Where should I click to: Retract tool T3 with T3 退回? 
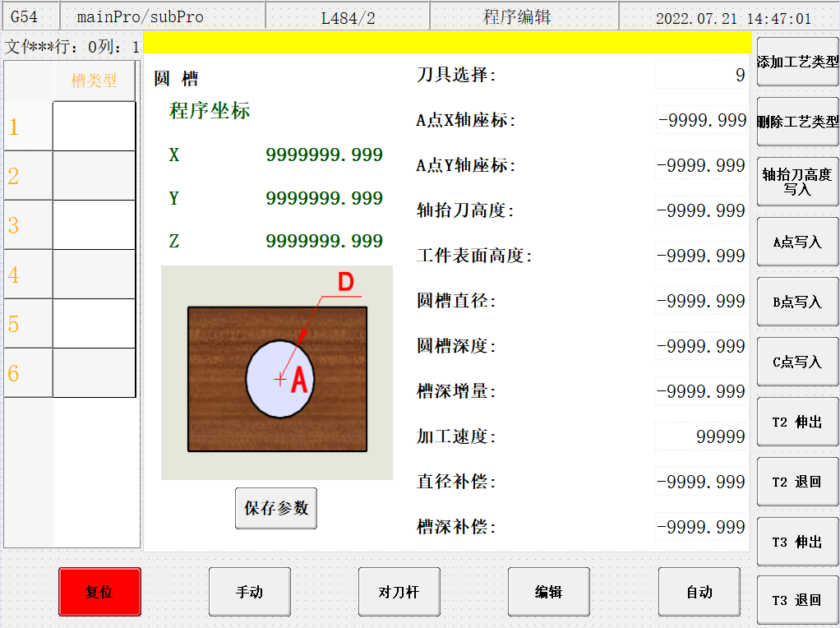click(798, 599)
